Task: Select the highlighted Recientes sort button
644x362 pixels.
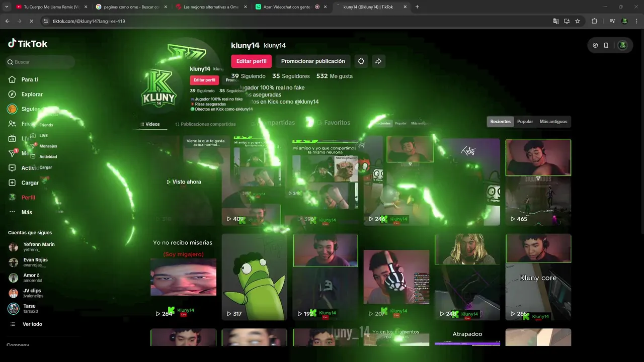Action: (501, 122)
